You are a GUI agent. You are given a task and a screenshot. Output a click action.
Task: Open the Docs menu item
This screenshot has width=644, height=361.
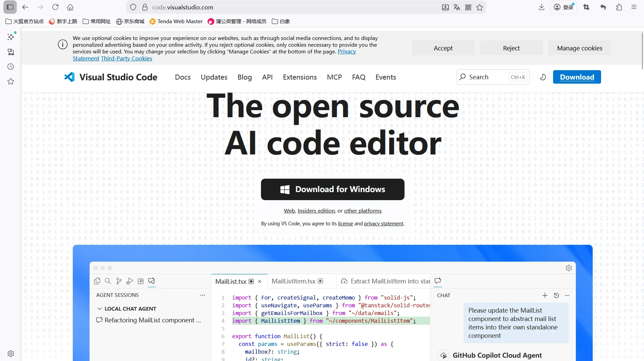(183, 77)
